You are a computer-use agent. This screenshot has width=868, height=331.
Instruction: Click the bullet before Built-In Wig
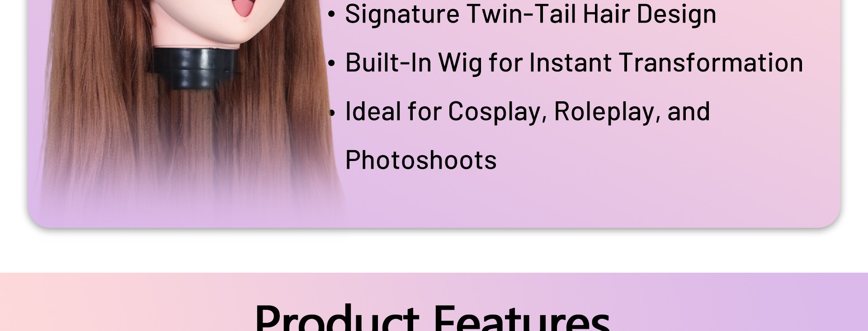pyautogui.click(x=332, y=64)
